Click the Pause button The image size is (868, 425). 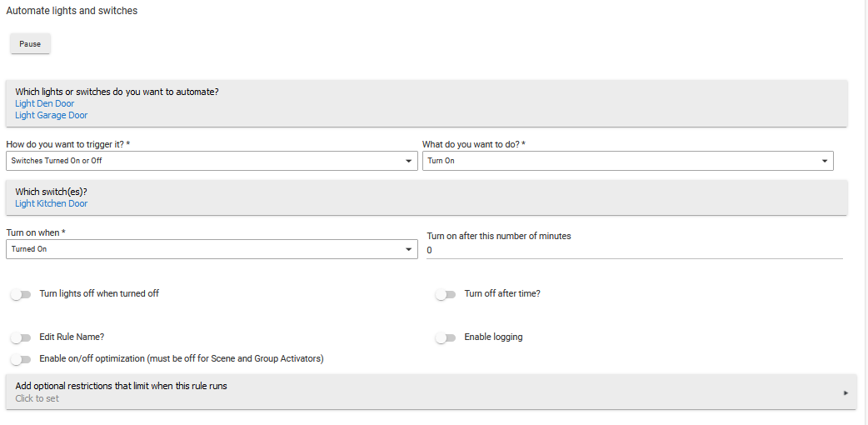[x=30, y=44]
